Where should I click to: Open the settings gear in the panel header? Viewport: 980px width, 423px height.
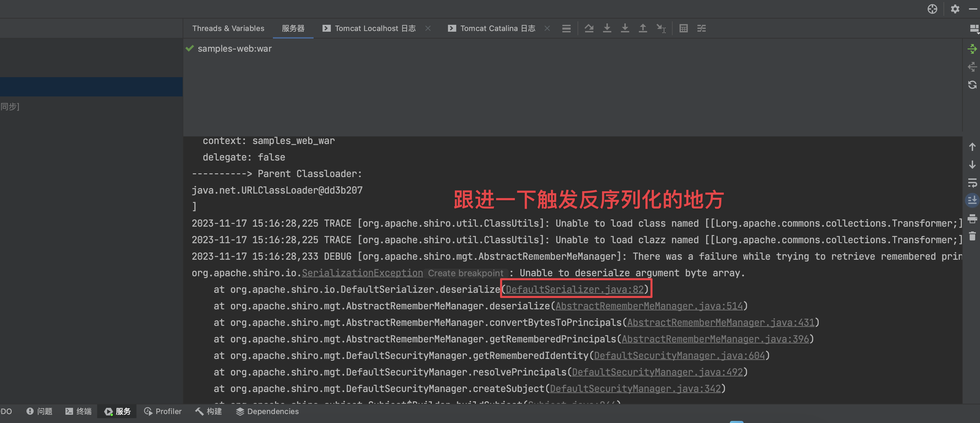[955, 9]
